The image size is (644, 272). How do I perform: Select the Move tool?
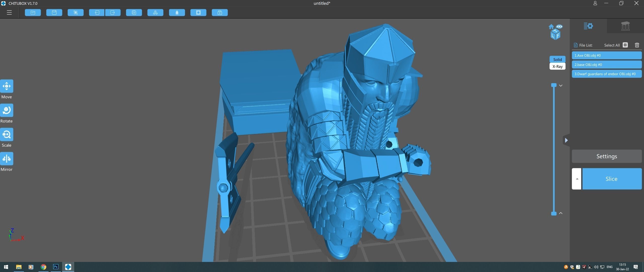click(x=7, y=86)
